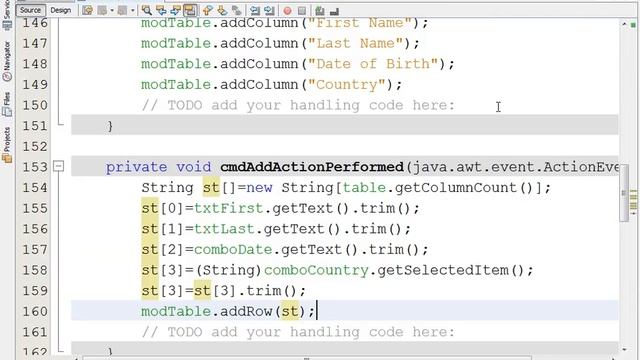Screen dimensions: 640x360
Task: Click the "Date of Birth" string
Action: (373, 64)
